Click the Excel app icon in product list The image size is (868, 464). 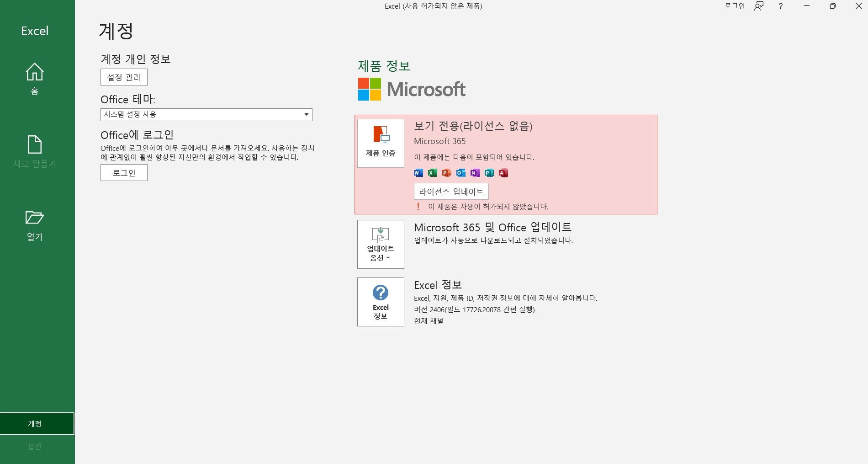pyautogui.click(x=432, y=173)
